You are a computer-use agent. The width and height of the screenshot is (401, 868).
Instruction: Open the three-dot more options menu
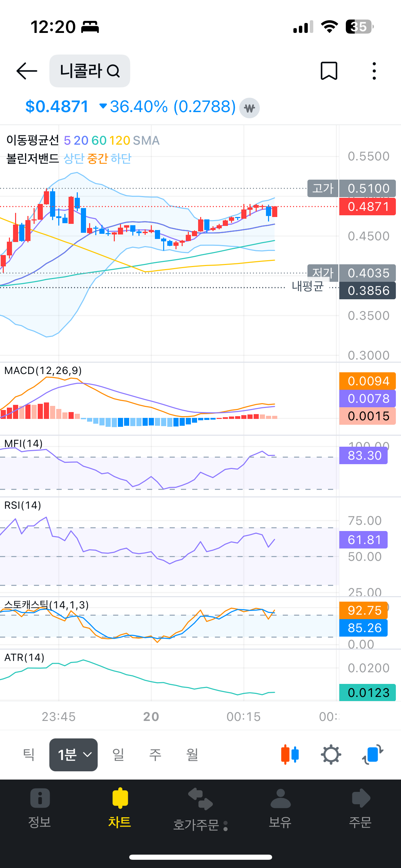pyautogui.click(x=374, y=71)
